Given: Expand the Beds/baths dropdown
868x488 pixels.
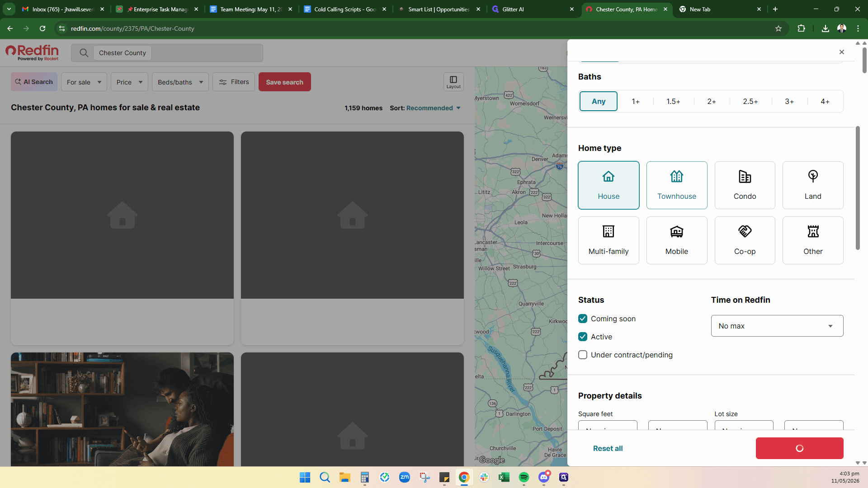Looking at the screenshot, I should point(180,82).
